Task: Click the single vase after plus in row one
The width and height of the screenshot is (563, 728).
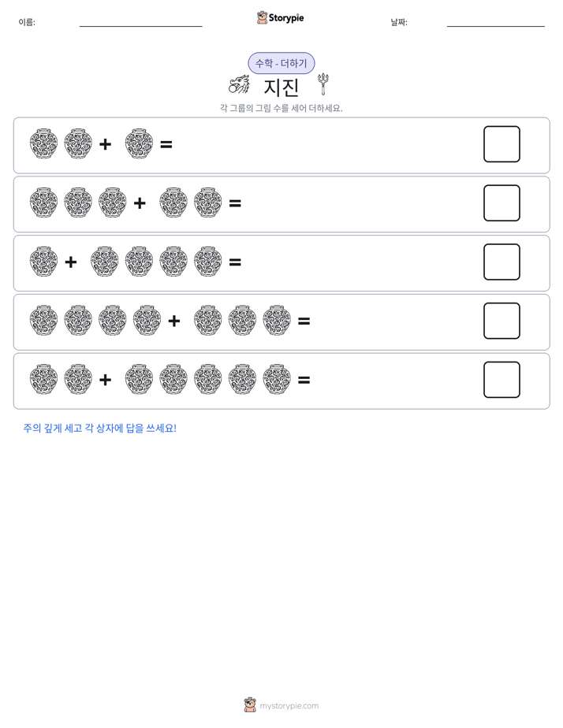Action: point(139,144)
